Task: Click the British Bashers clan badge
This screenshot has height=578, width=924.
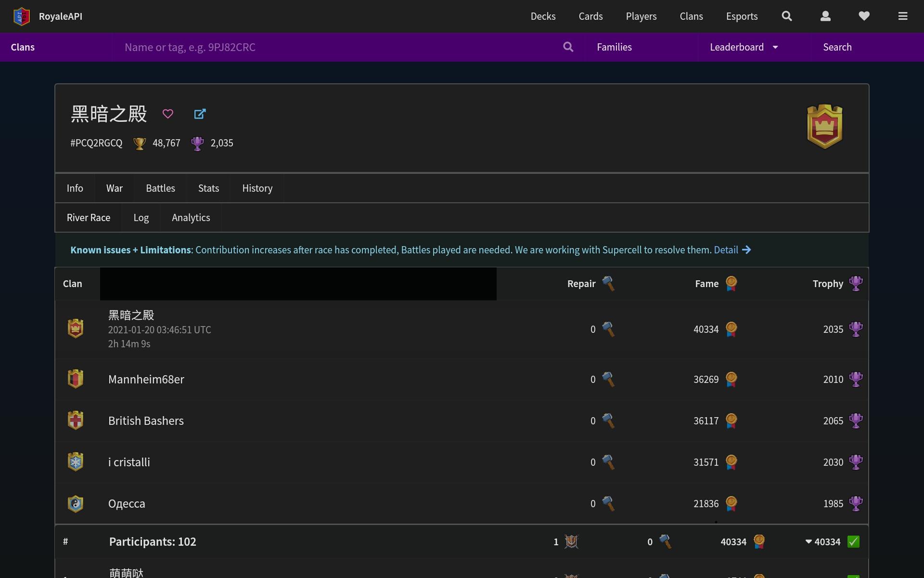Action: [x=76, y=420]
